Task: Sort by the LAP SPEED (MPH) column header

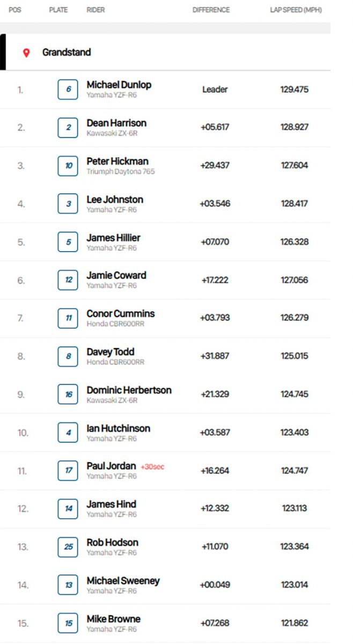Action: pyautogui.click(x=296, y=10)
